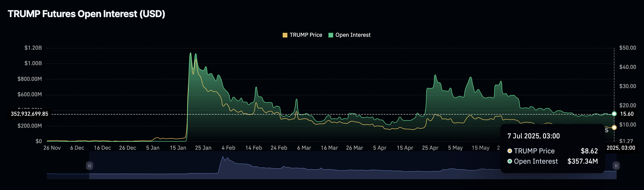Click the tallest peak in the navigator mini chart

pyautogui.click(x=223, y=157)
